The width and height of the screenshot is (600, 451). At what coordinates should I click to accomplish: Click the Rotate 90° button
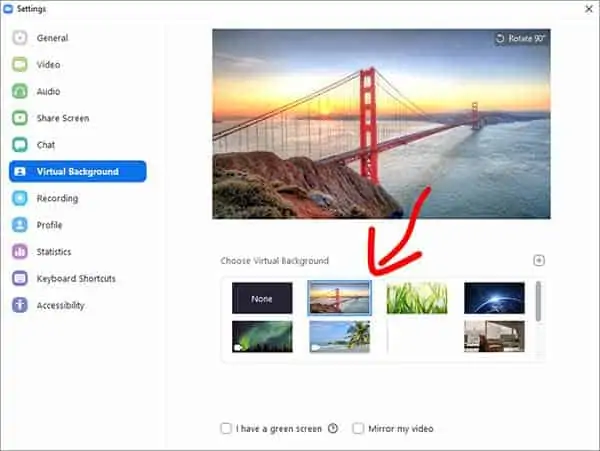520,38
